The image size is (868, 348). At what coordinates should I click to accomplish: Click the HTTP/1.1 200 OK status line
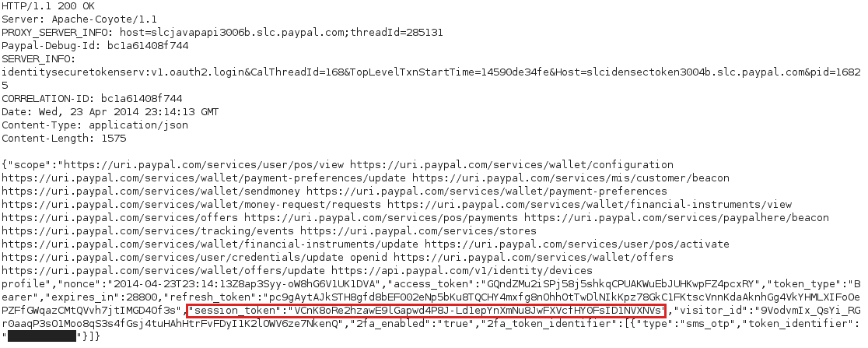(48, 6)
